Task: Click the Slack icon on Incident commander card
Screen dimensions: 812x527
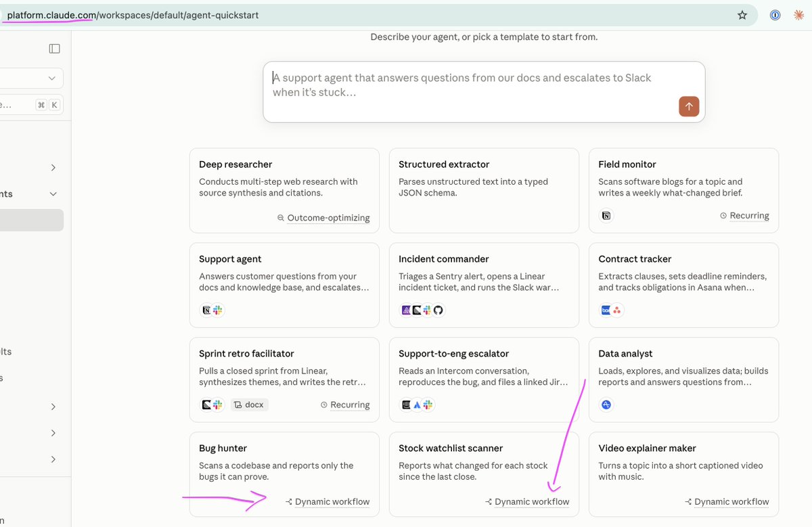Action: [x=427, y=311]
